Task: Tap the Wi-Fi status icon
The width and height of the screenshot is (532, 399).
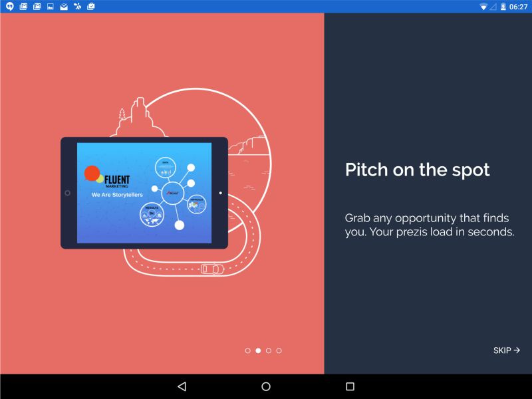Action: [x=483, y=7]
